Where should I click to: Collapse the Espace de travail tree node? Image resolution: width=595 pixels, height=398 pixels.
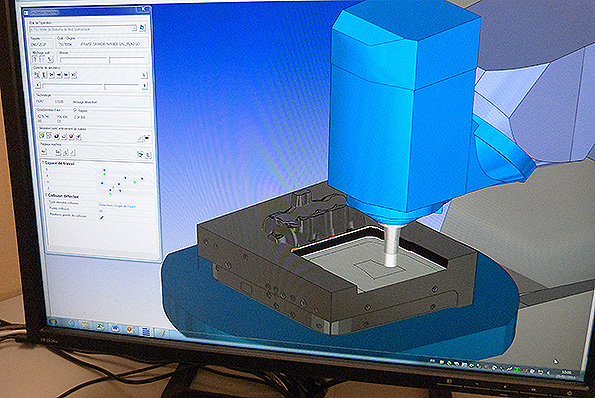(x=42, y=163)
